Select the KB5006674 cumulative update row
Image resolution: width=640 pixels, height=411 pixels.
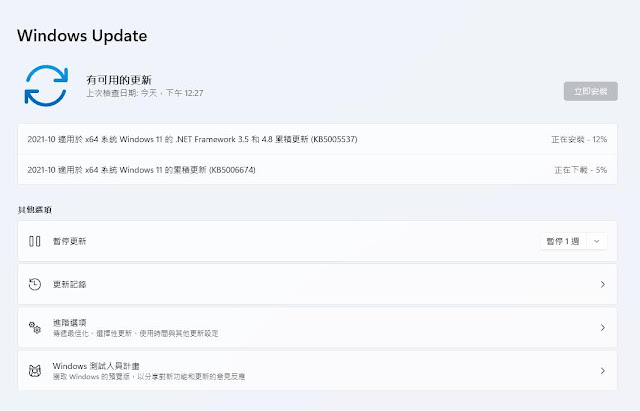[317, 170]
